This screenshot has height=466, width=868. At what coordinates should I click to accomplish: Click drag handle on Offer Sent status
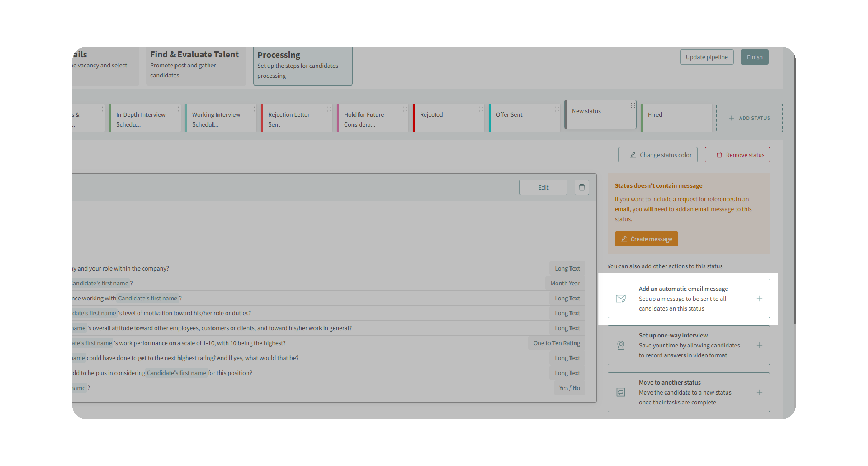pos(557,109)
